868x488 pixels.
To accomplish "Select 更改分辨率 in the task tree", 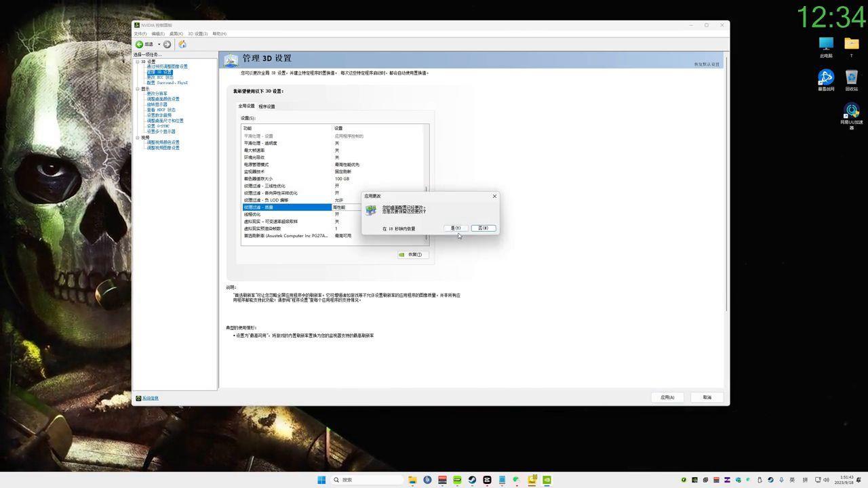I will pyautogui.click(x=157, y=94).
